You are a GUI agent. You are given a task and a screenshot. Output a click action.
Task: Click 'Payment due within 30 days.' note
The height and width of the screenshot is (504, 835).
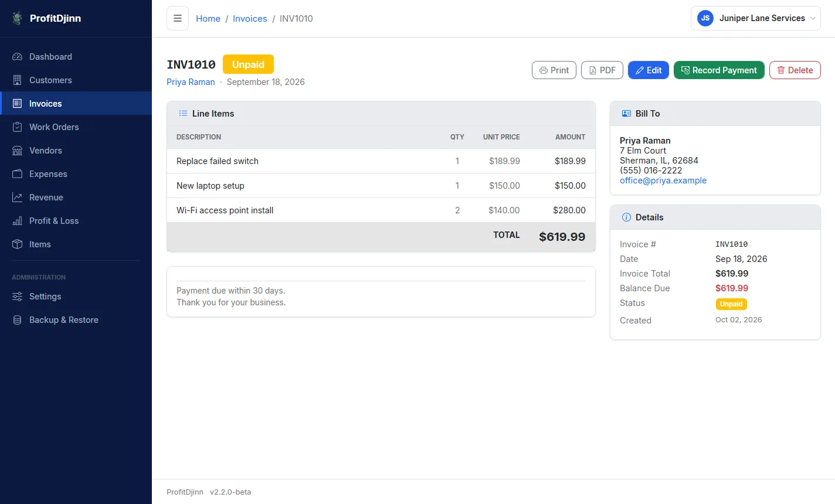click(x=231, y=291)
